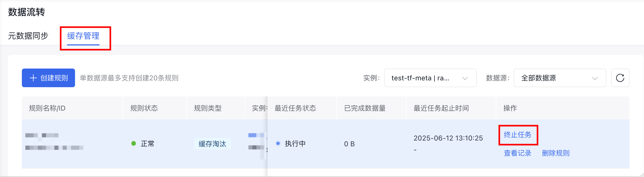
Task: Click the 删除规则 link
Action: click(556, 153)
